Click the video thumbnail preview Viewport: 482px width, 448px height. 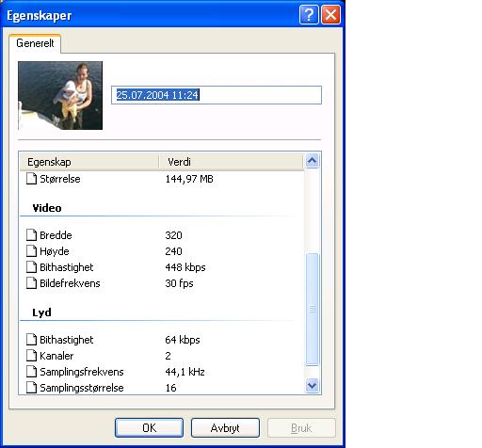pyautogui.click(x=60, y=95)
